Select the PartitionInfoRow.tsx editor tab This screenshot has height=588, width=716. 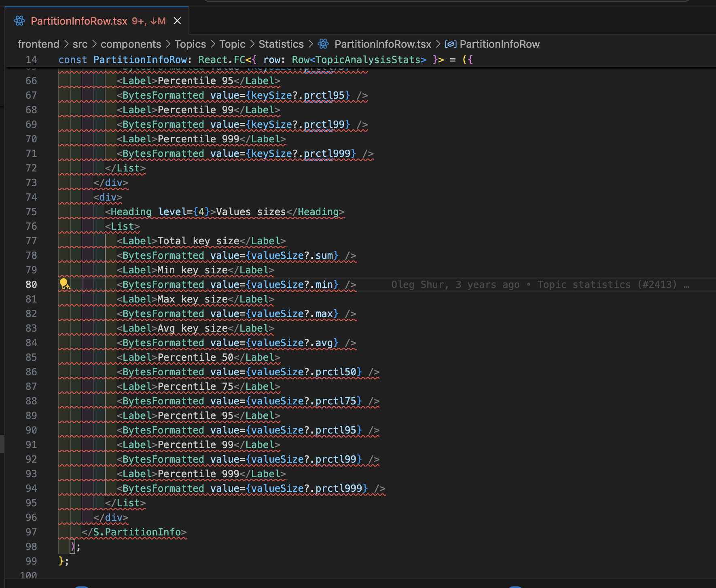97,21
